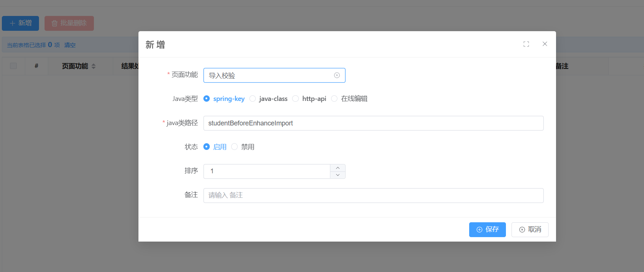The width and height of the screenshot is (644, 272).
Task: Click the 备注 column header in the table
Action: (562, 66)
